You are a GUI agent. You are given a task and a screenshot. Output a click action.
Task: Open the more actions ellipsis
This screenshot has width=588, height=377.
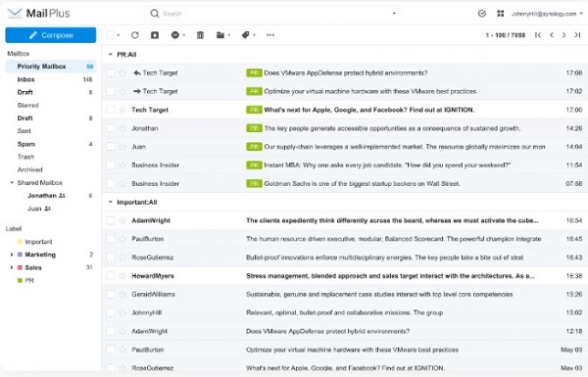[270, 35]
